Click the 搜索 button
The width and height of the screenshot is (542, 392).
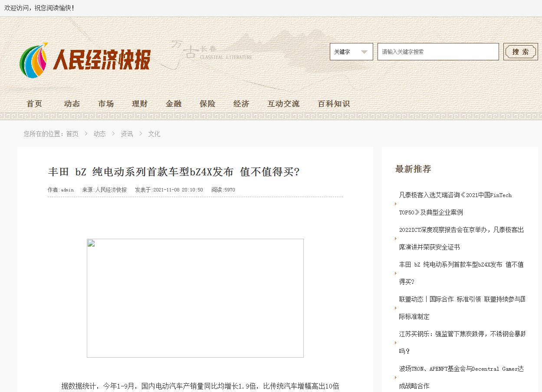[520, 52]
